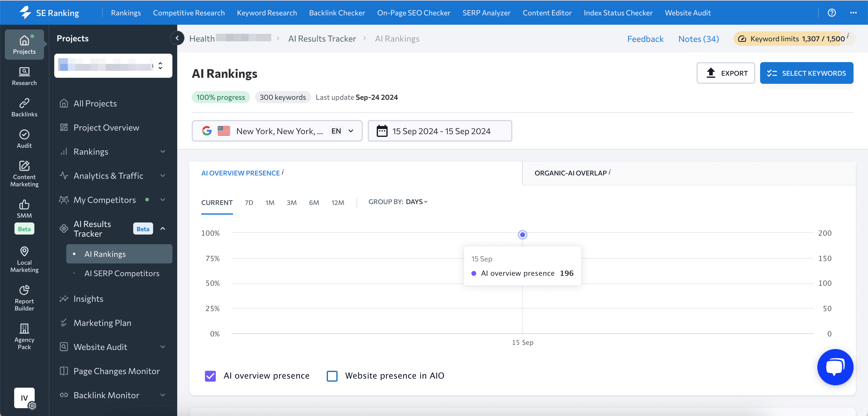Screen dimensions: 868x416
Task: Select the 3M time range
Action: coord(291,203)
